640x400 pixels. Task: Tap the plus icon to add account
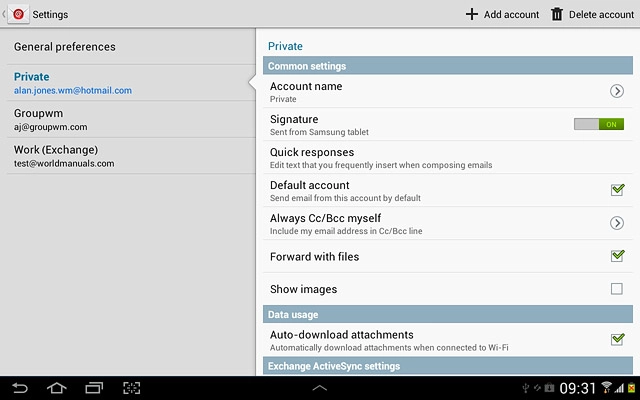pyautogui.click(x=472, y=14)
